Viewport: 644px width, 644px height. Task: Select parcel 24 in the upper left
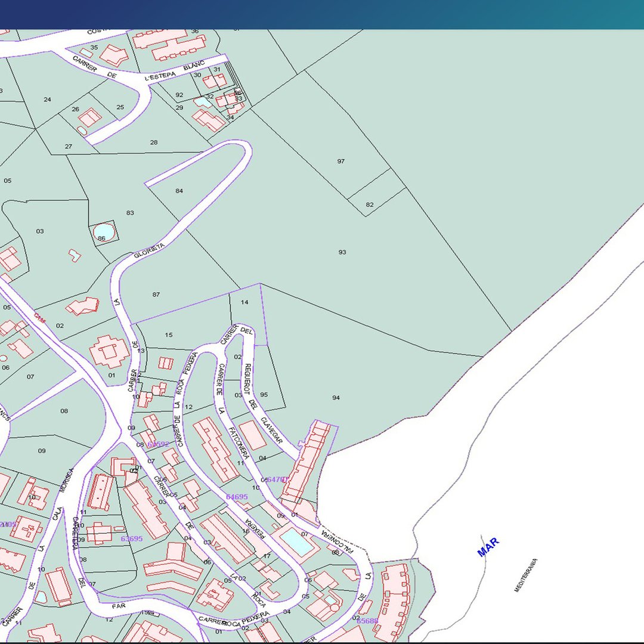point(48,100)
